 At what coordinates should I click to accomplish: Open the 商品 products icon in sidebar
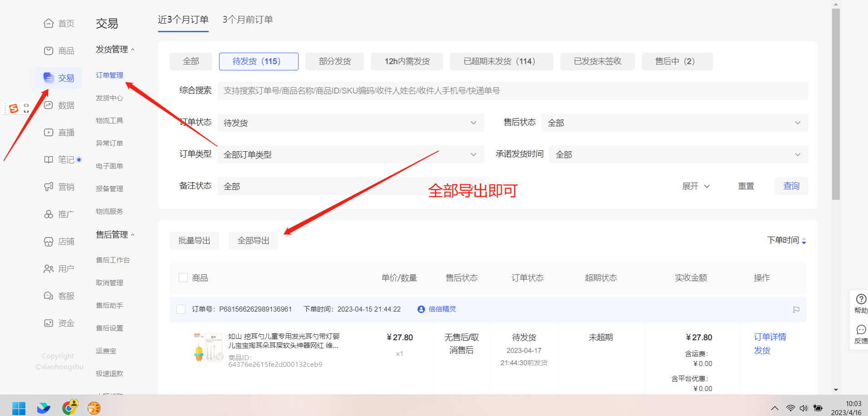pyautogui.click(x=49, y=51)
